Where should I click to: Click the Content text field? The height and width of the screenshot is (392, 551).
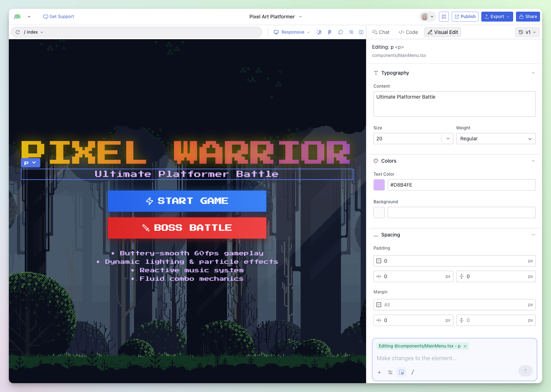(x=454, y=104)
